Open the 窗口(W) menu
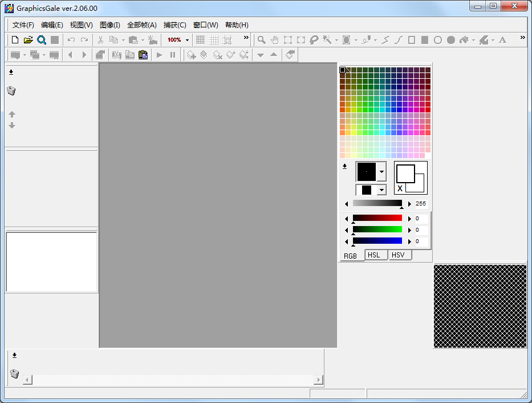This screenshot has width=532, height=403. click(206, 25)
